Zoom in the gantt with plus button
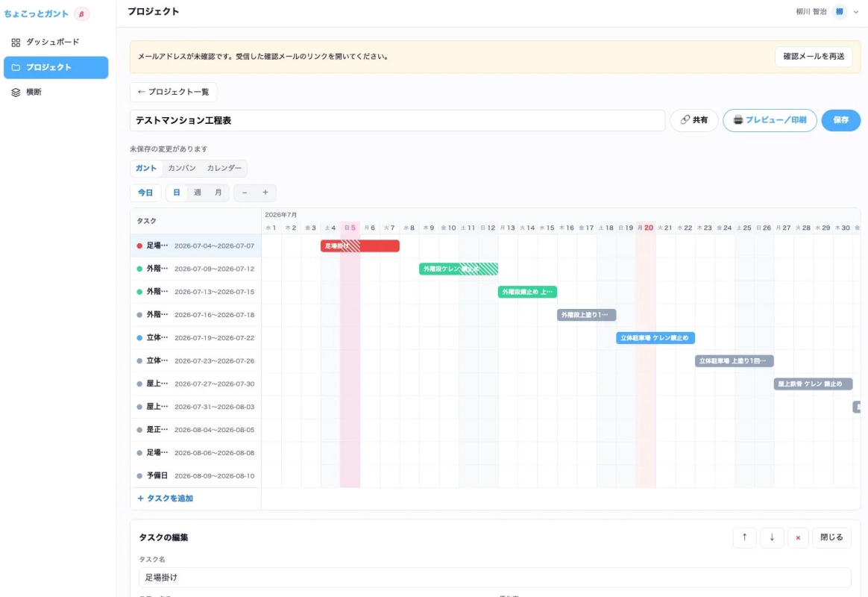 pos(265,193)
